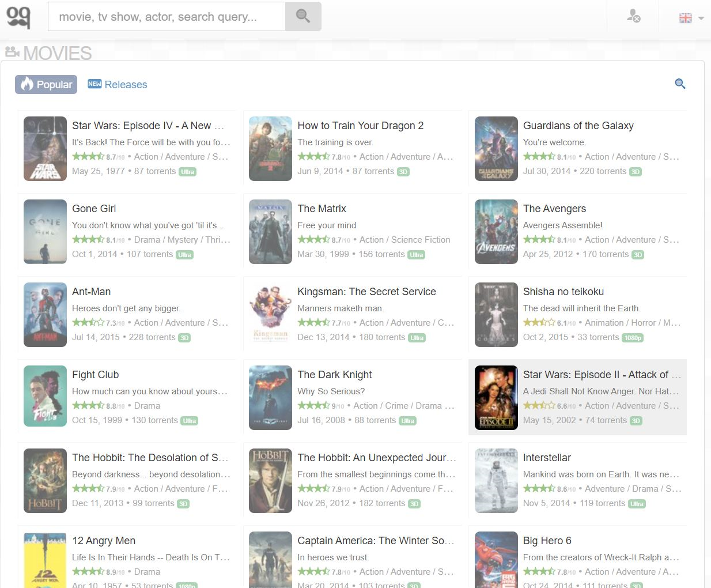
Task: Open How to Train Your Dragon 2 poster
Action: tap(270, 149)
